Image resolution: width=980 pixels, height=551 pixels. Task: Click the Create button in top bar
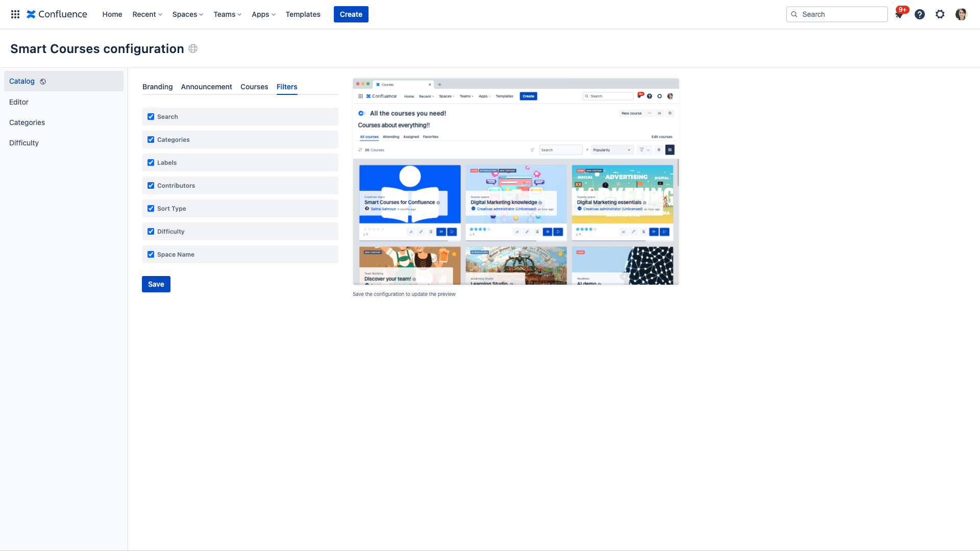[351, 14]
